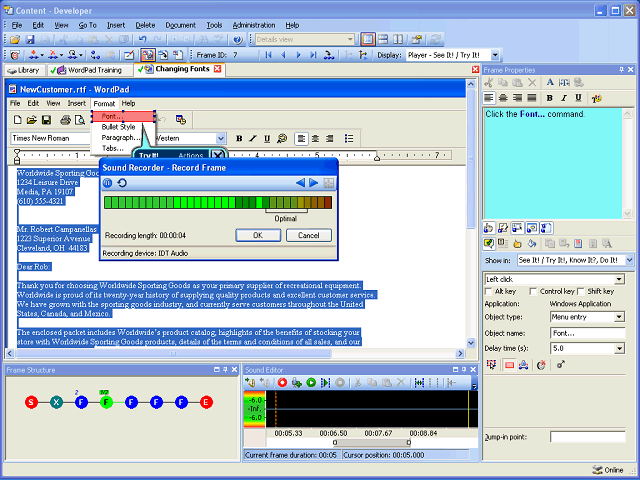Click the red Record button in Sound Editor
Viewport: 640px width, 480px height.
pos(282,382)
